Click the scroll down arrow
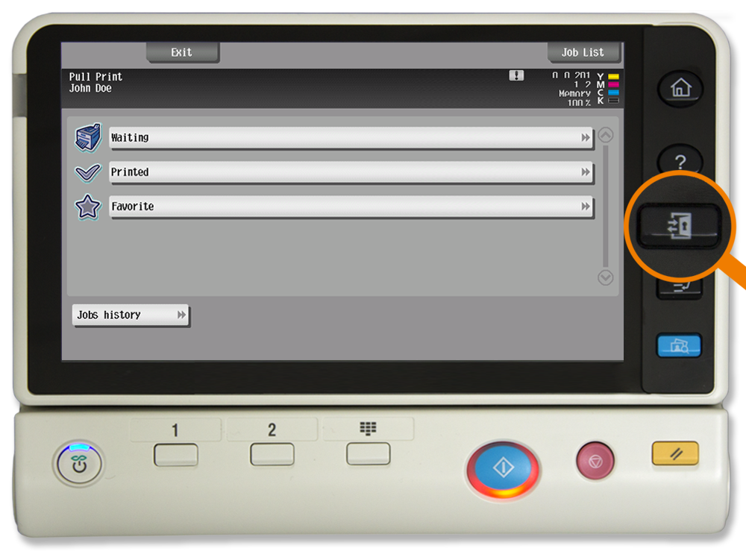 point(606,277)
